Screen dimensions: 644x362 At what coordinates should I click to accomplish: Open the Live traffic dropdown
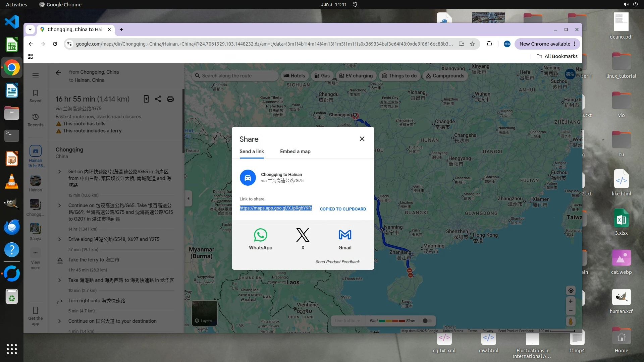[x=347, y=321]
